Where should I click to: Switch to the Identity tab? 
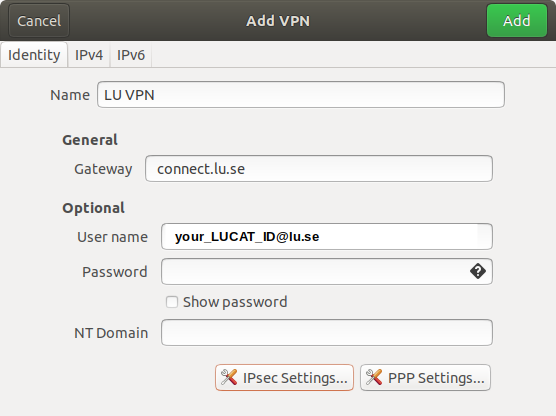click(x=34, y=55)
